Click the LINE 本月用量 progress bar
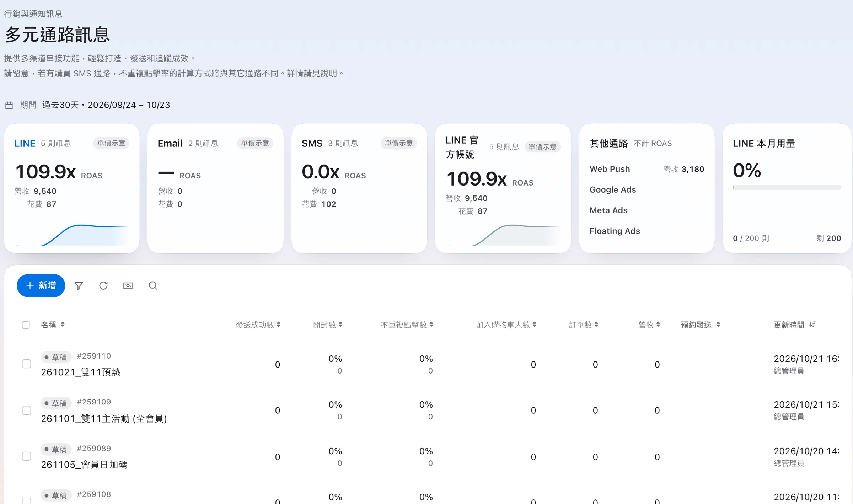 pyautogui.click(x=787, y=187)
